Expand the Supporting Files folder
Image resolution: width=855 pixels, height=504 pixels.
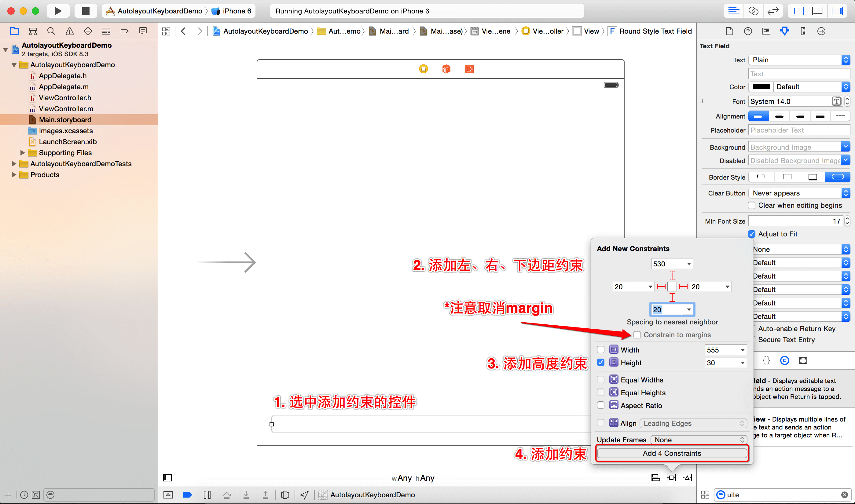(22, 152)
